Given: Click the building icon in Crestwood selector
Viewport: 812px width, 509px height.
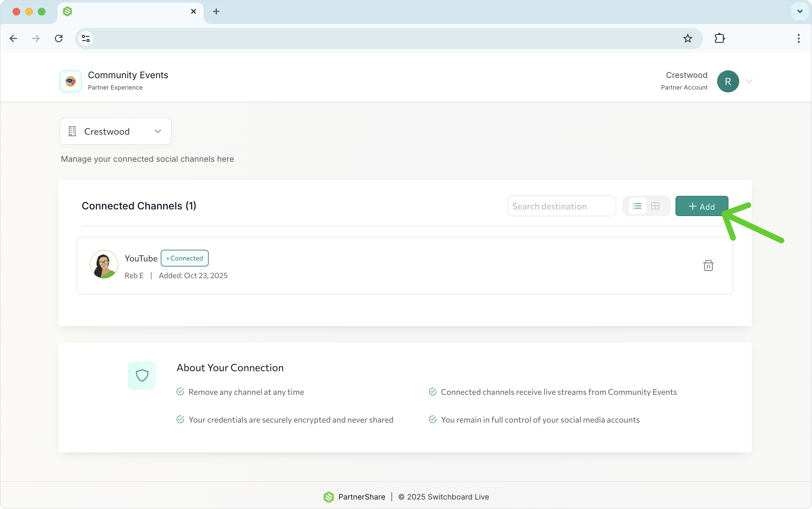Looking at the screenshot, I should (72, 131).
